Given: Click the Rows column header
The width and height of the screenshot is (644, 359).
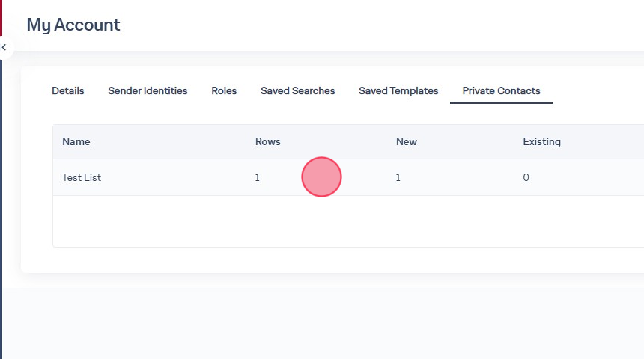Looking at the screenshot, I should (x=267, y=141).
